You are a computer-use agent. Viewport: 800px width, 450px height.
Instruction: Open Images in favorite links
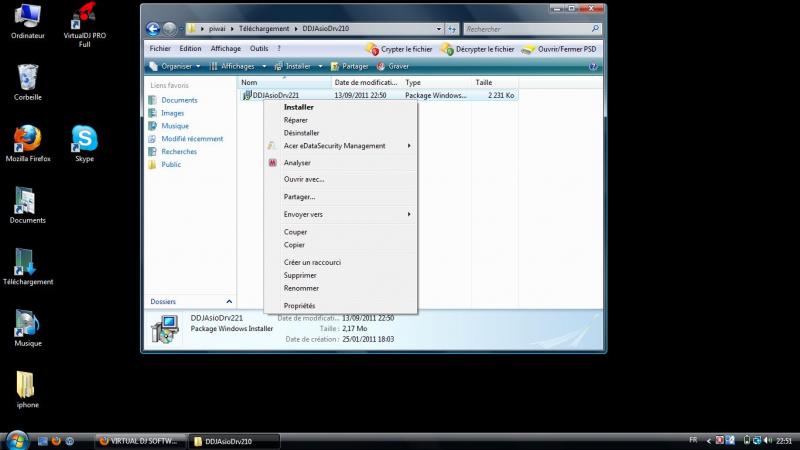[172, 113]
